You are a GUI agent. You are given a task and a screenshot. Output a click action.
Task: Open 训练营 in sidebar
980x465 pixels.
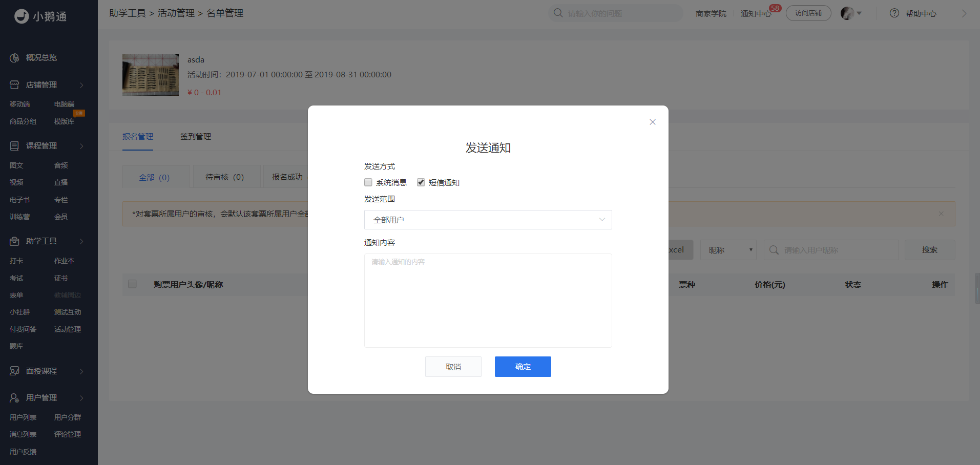(x=20, y=217)
